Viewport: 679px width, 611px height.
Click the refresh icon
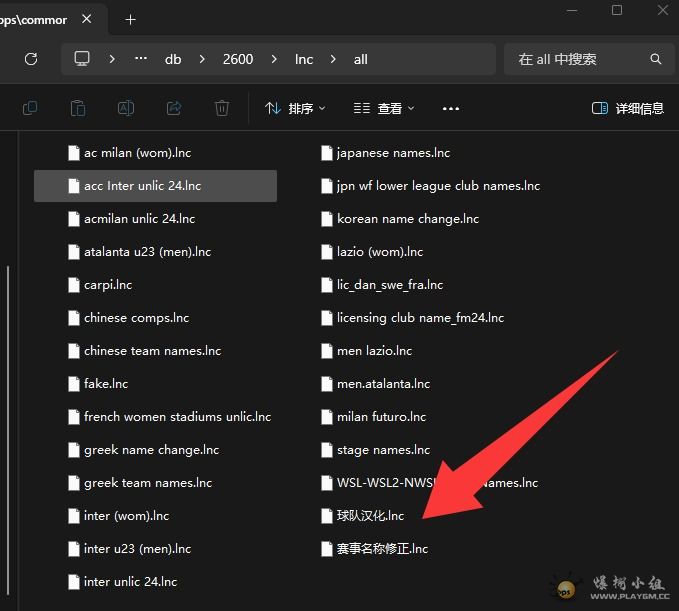30,59
